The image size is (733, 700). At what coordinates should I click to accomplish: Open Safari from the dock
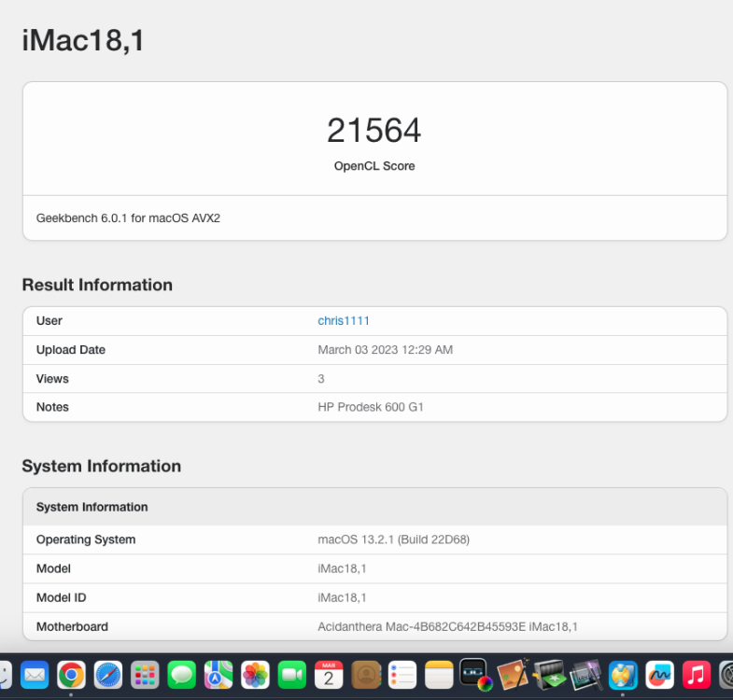(x=108, y=675)
